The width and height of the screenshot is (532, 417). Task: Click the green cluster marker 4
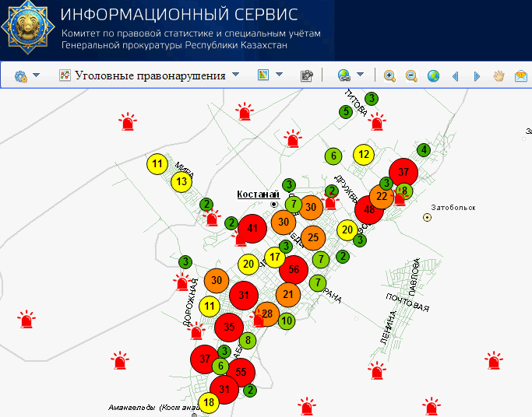(424, 149)
